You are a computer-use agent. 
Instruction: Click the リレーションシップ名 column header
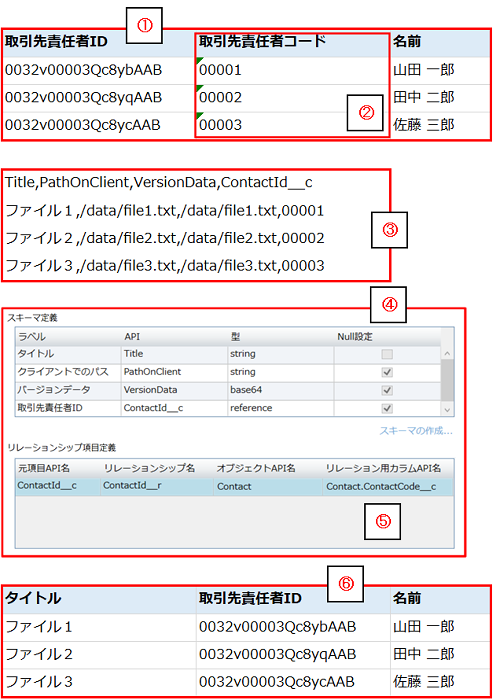click(149, 468)
